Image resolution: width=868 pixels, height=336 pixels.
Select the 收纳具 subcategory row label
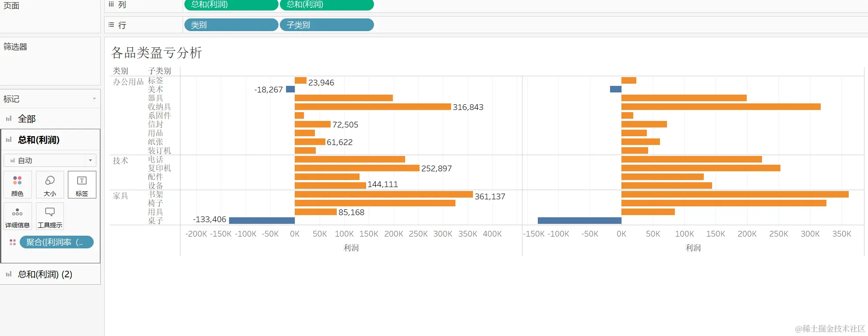[x=159, y=107]
